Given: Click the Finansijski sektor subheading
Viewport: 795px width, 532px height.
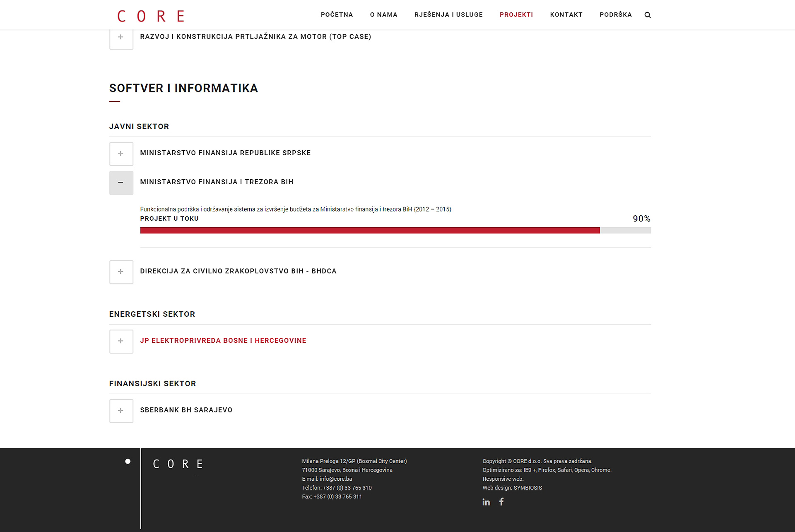Looking at the screenshot, I should pos(153,384).
